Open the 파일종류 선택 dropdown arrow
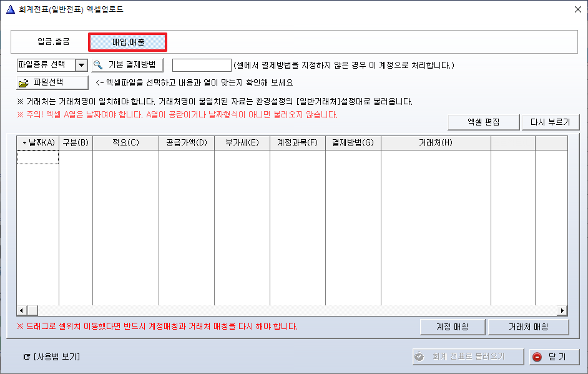This screenshot has height=374, width=588. point(81,66)
